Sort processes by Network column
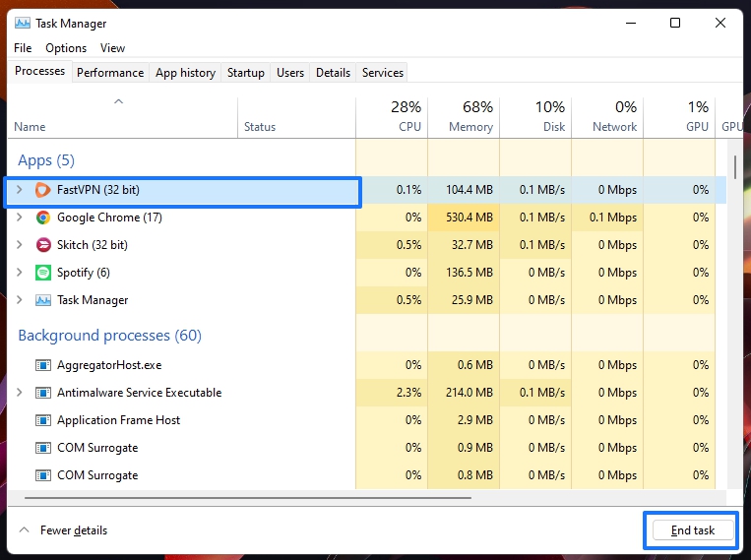Image resolution: width=751 pixels, height=560 pixels. [607, 118]
